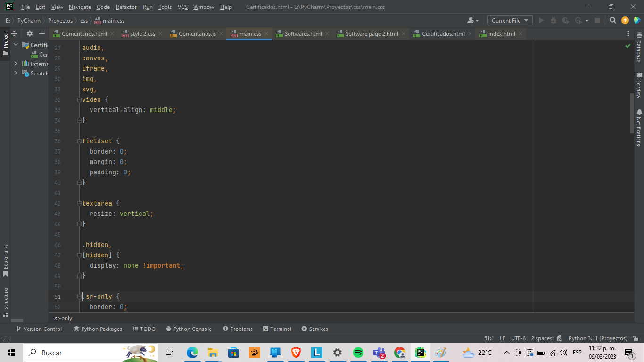Open project view options gear icon
The height and width of the screenshot is (362, 644).
point(29,33)
